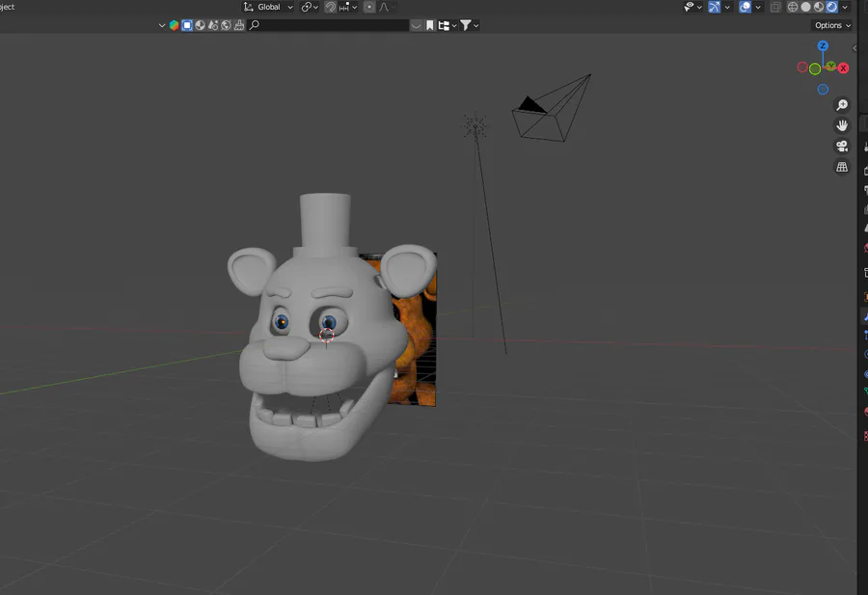Click the curved arc button after search
This screenshot has width=868, height=595.
[416, 25]
